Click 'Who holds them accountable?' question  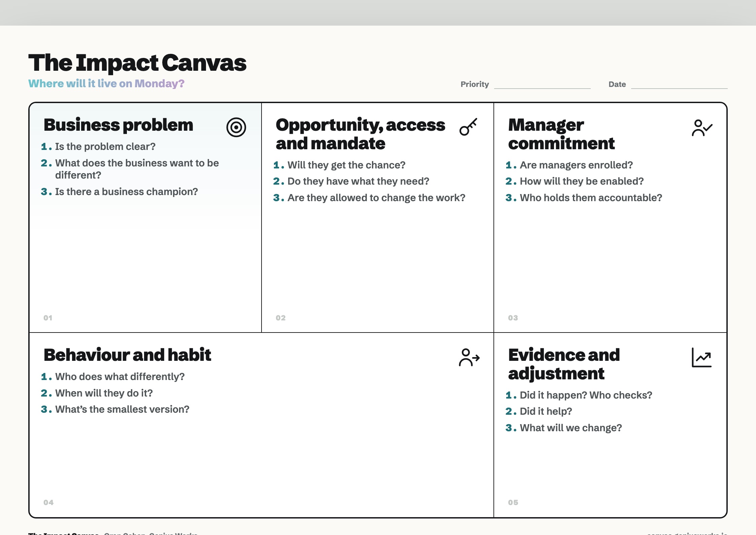coord(591,198)
